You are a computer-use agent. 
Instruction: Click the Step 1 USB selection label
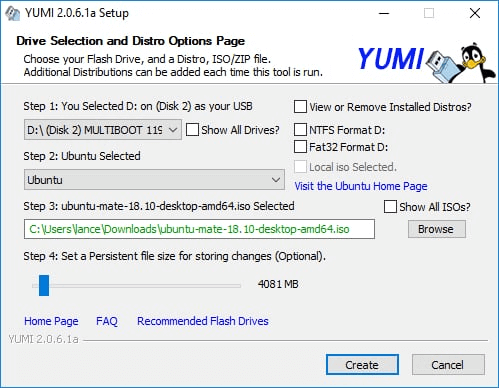138,106
